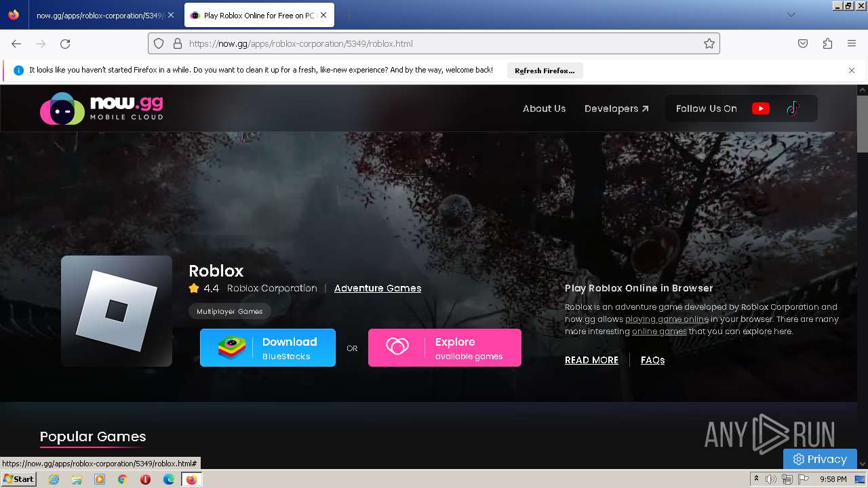Viewport: 868px width, 488px height.
Task: Launch Microsoft Edge from taskbar
Action: pyautogui.click(x=169, y=479)
